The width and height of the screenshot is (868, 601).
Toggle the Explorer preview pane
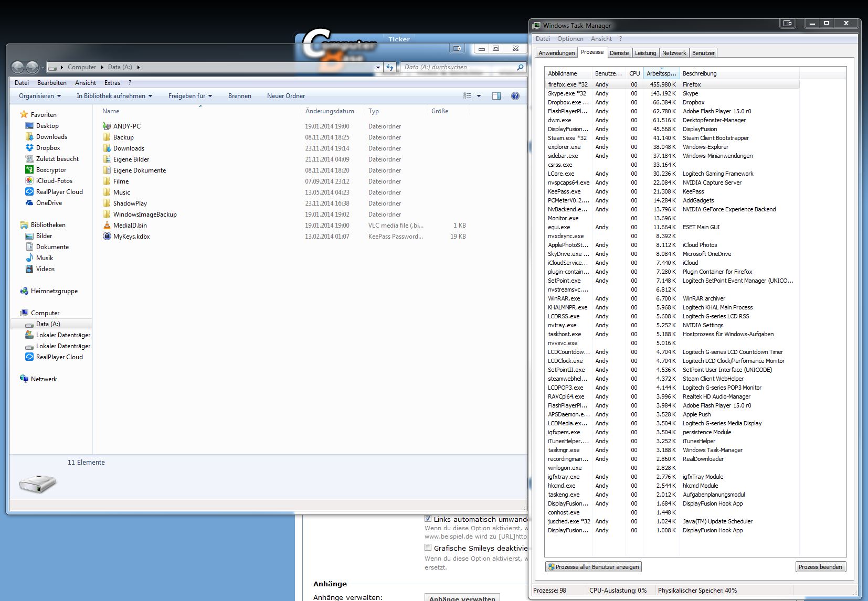[496, 96]
